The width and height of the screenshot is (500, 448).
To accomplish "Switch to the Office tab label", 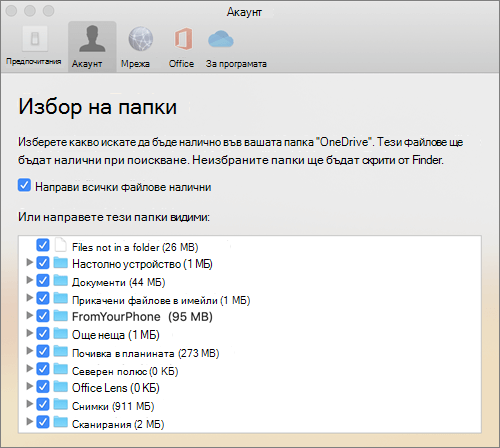I will (x=181, y=63).
